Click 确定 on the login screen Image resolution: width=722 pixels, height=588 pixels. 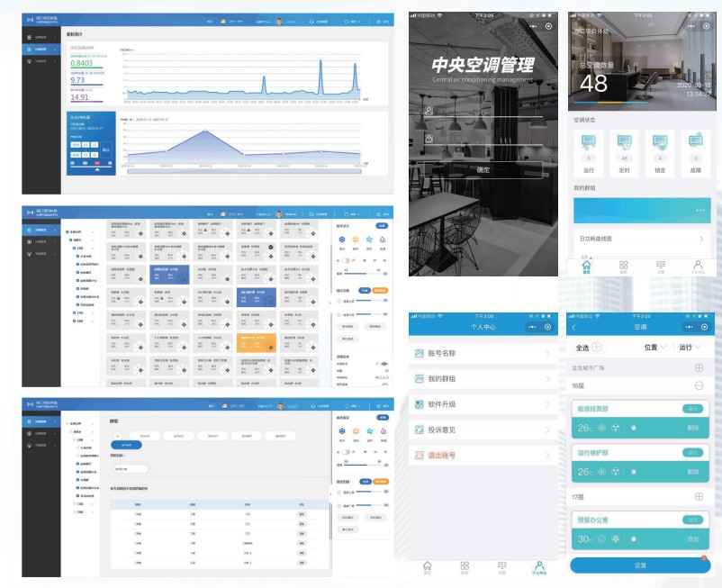pos(483,170)
